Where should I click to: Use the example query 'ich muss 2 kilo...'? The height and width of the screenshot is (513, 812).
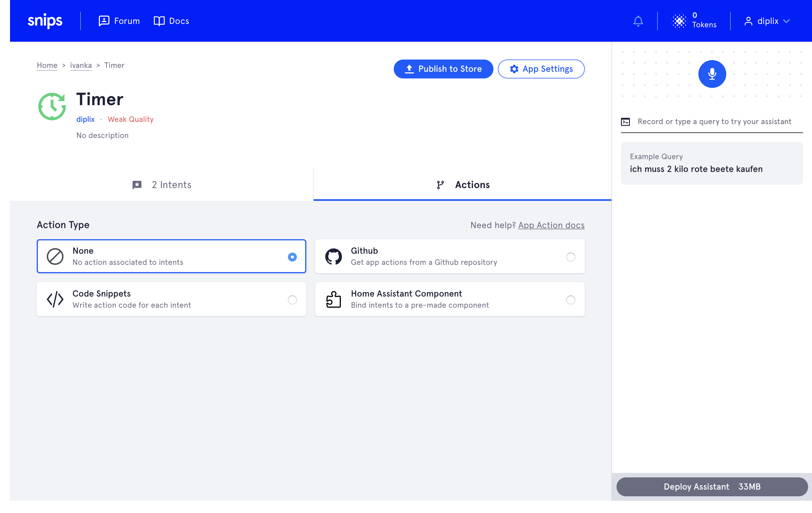click(711, 163)
